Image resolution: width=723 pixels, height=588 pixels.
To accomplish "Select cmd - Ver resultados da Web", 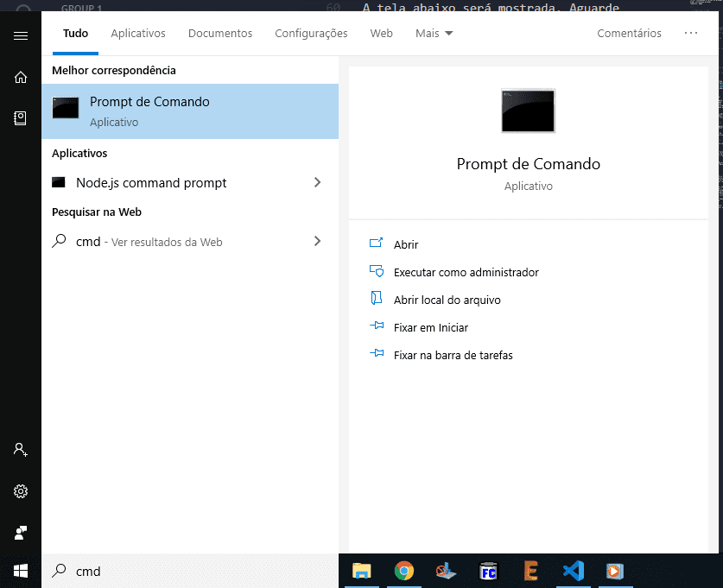I will (x=190, y=241).
